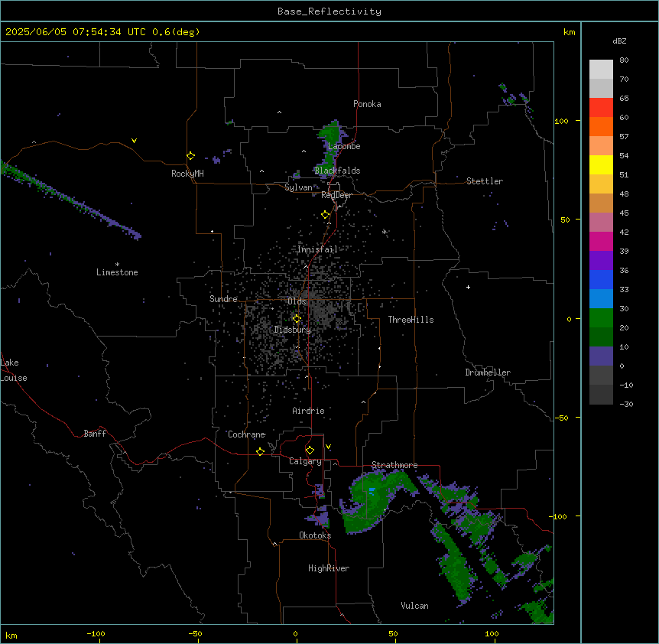Click the asterisk marker east of Innisfail
Viewport: 659px width, 644px height.
coord(384,232)
